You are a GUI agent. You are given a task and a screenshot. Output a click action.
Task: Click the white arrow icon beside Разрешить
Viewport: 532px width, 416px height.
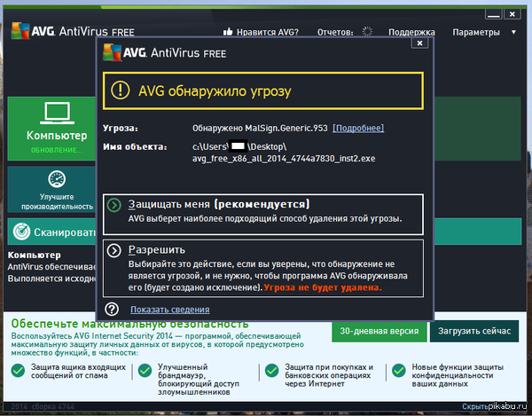114,251
